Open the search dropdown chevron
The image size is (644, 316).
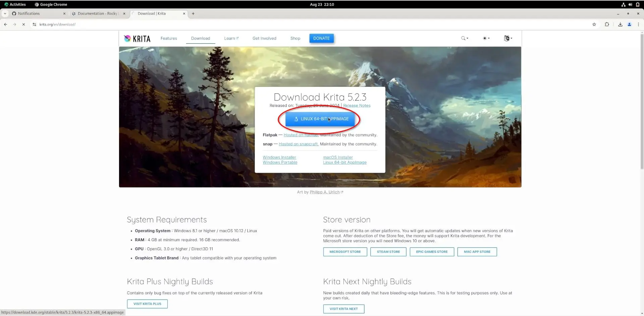(467, 38)
